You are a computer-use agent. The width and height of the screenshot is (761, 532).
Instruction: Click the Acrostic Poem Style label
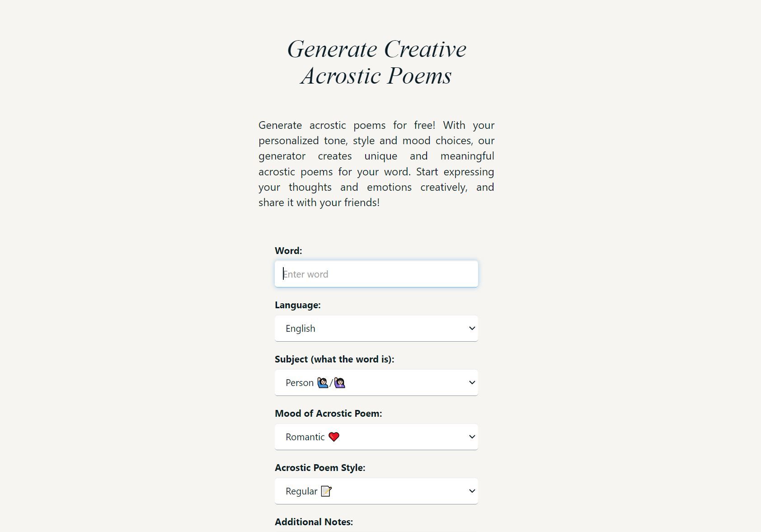[320, 468]
